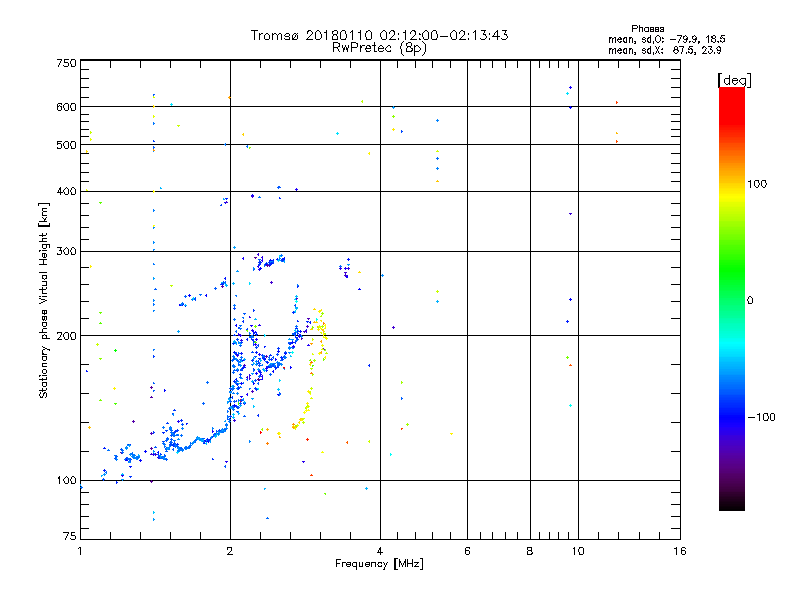The image size is (800, 600).
Task: Click the '[deg]' colorbar unit label
Action: point(734,80)
